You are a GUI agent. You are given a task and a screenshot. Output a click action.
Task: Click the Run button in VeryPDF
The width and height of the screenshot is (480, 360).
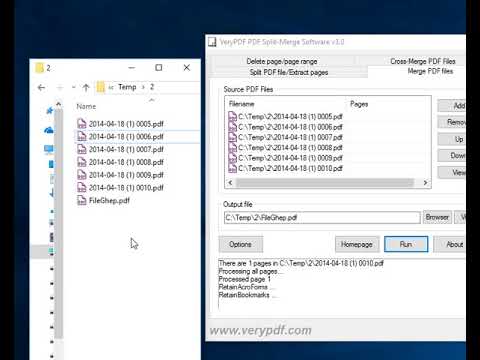click(406, 244)
